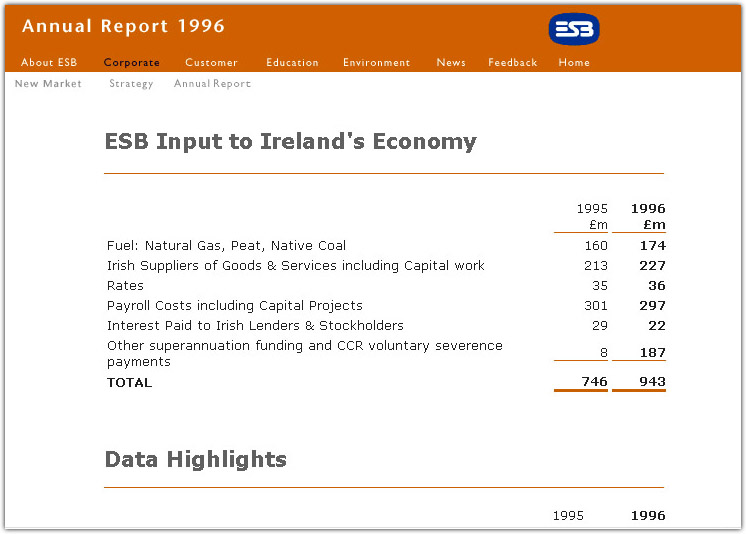Click the 1996 total value 943
This screenshot has width=746, height=534.
tap(652, 382)
